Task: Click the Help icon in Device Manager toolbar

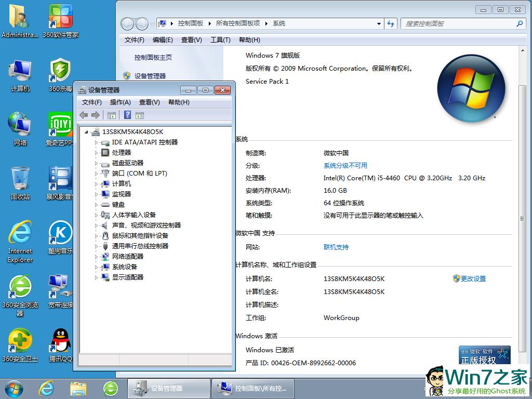Action: point(127,115)
